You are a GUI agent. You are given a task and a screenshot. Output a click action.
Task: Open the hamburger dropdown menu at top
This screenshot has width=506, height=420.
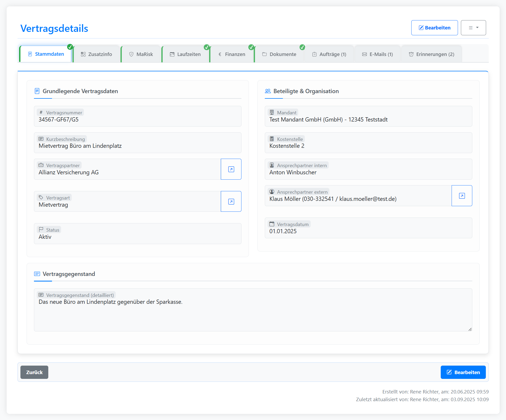point(473,28)
